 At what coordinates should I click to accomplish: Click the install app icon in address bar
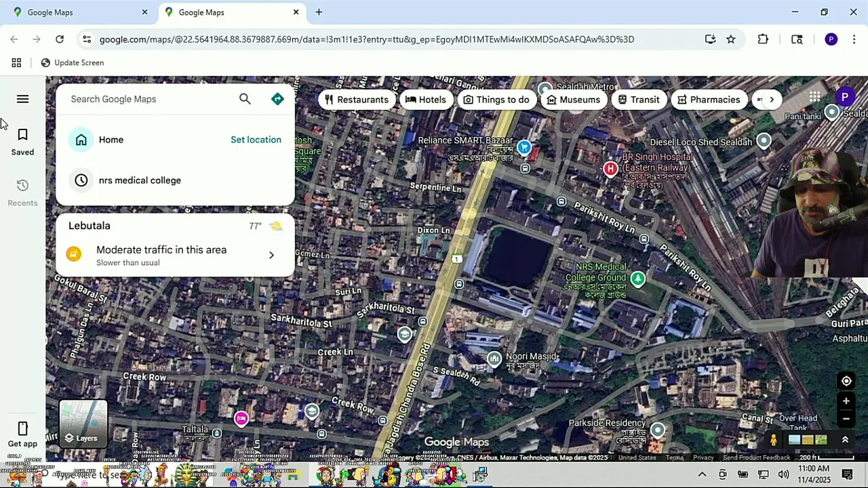[710, 39]
